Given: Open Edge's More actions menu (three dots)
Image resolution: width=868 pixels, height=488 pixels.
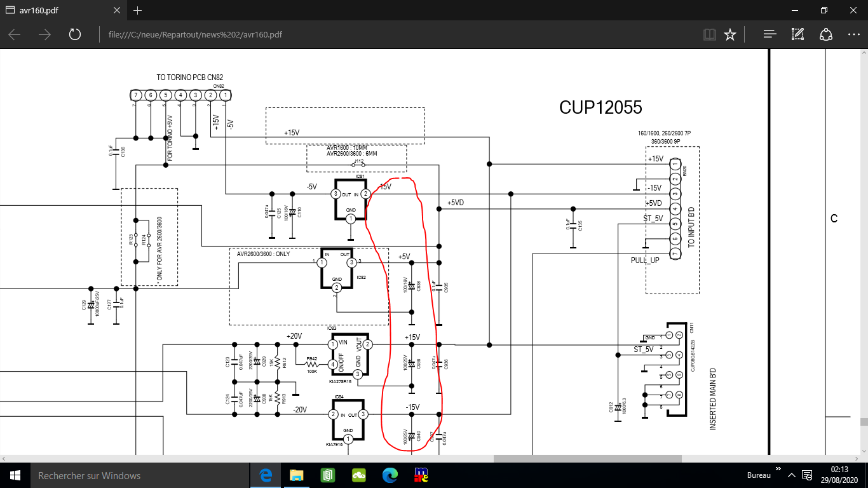Looking at the screenshot, I should coord(853,34).
